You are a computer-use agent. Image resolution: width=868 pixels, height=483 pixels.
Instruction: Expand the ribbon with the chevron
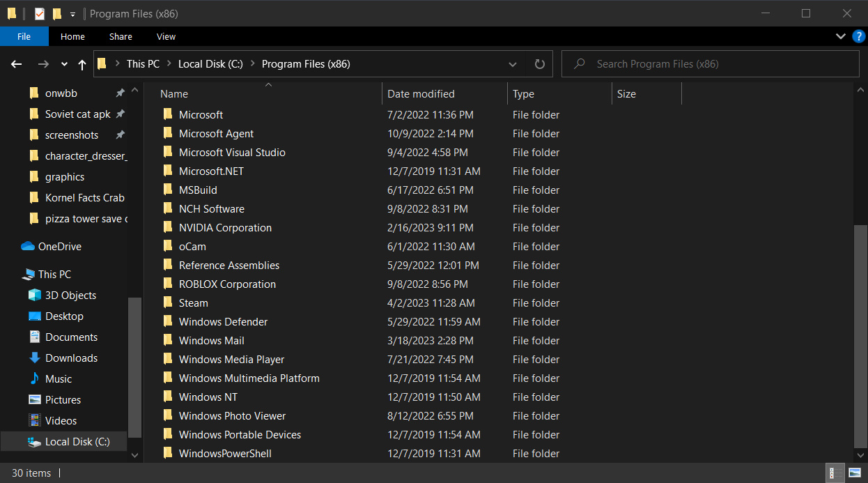(840, 36)
